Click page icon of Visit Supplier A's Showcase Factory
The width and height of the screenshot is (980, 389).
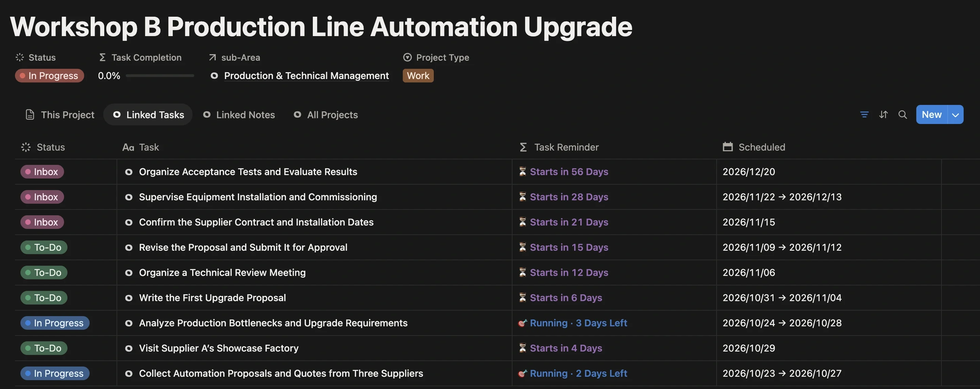[128, 348]
